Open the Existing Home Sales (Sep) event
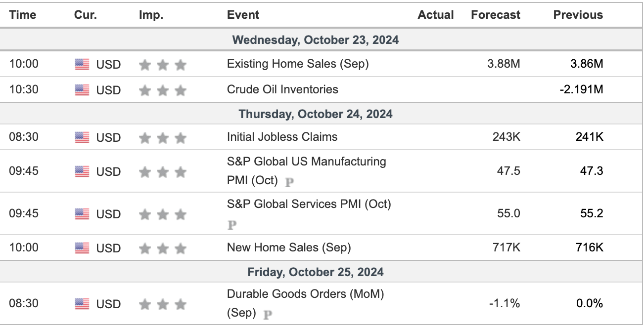The width and height of the screenshot is (644, 326). pos(298,64)
